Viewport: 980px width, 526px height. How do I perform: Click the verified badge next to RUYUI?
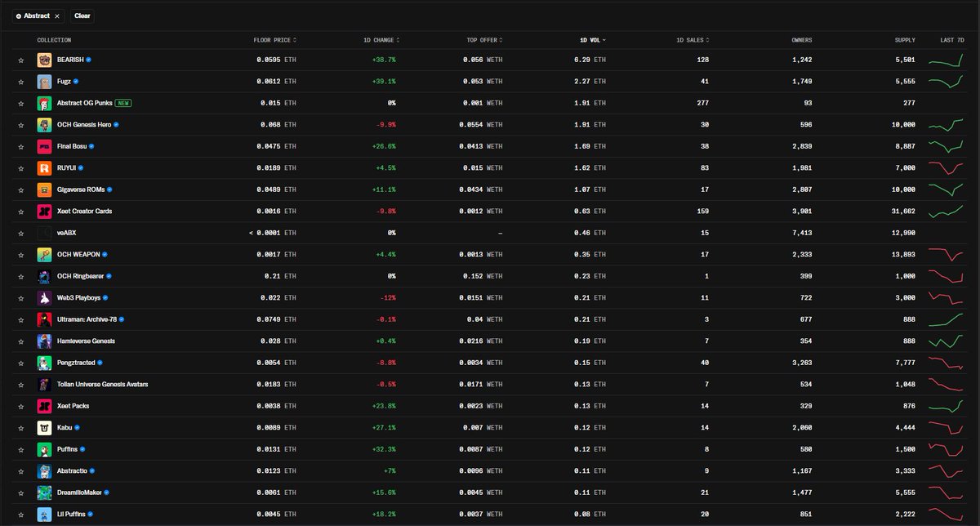click(82, 167)
